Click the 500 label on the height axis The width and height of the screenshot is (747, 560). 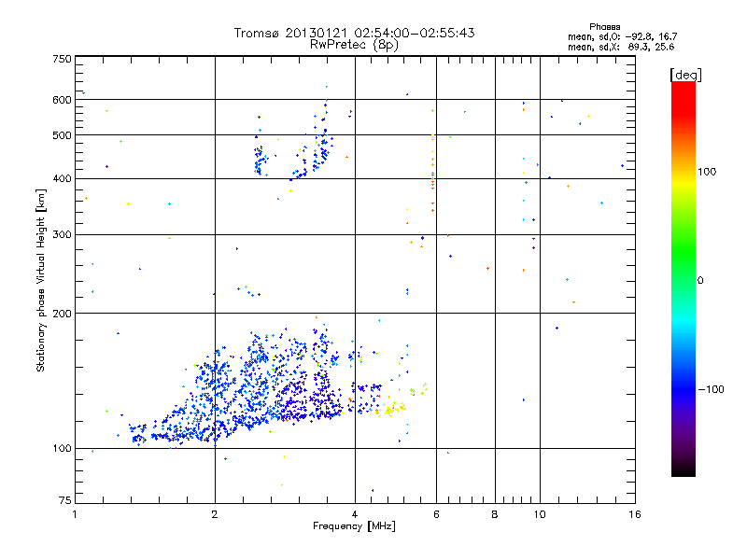(62, 135)
